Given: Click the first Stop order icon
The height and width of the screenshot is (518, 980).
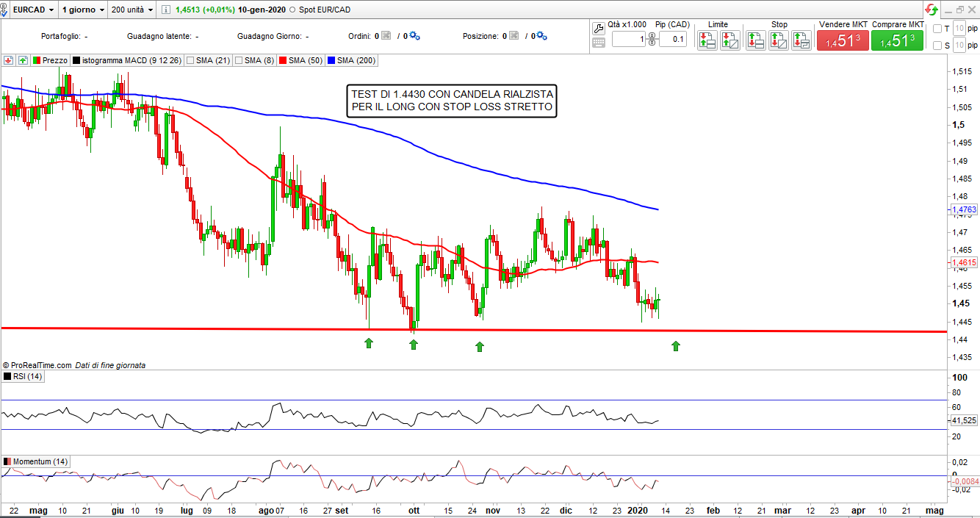Looking at the screenshot, I should pos(755,40).
